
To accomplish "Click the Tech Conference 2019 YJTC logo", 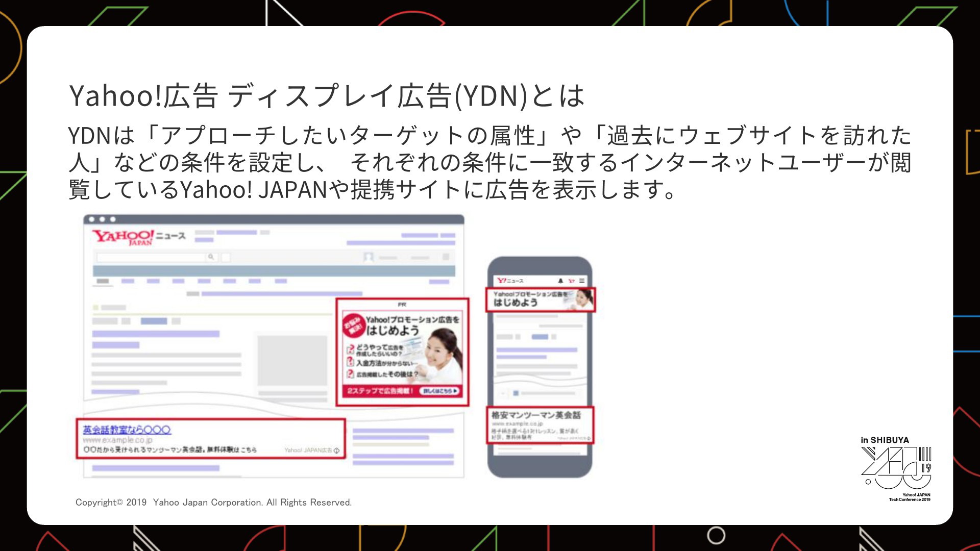I will pyautogui.click(x=896, y=468).
